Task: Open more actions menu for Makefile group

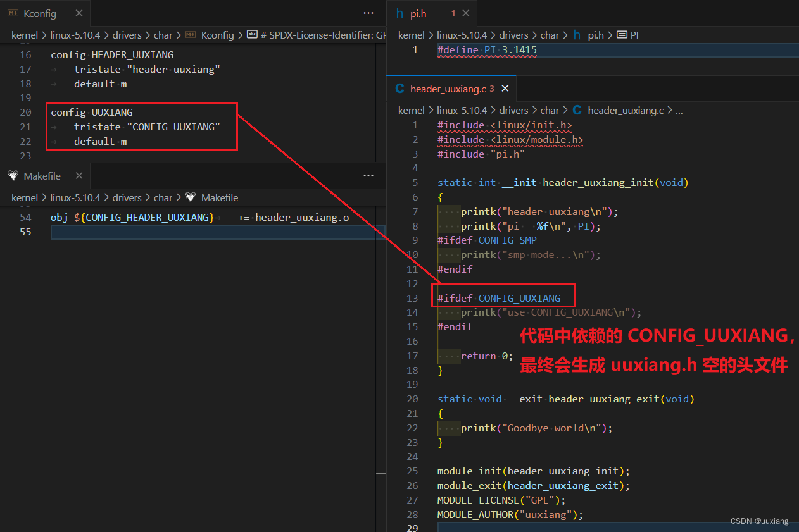Action: click(x=368, y=176)
